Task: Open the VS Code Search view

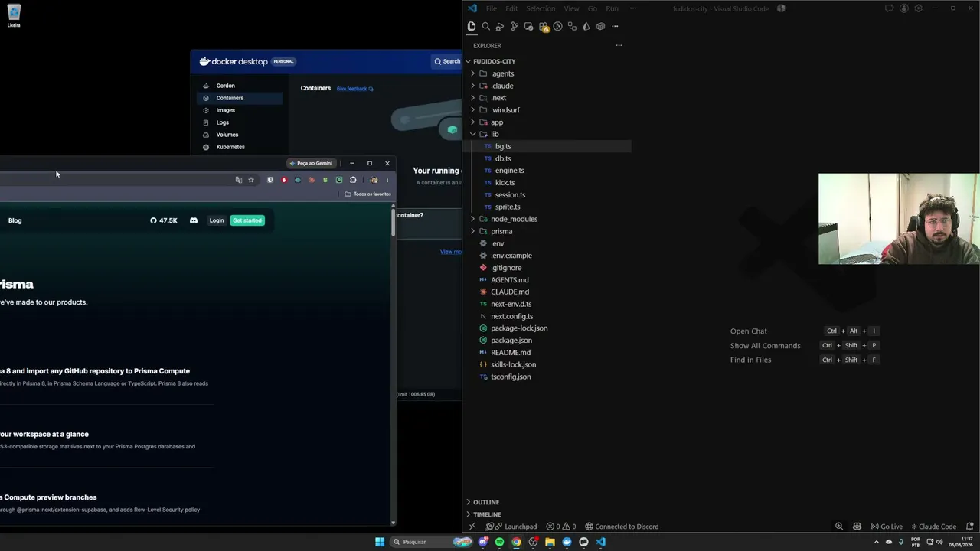Action: [x=485, y=26]
